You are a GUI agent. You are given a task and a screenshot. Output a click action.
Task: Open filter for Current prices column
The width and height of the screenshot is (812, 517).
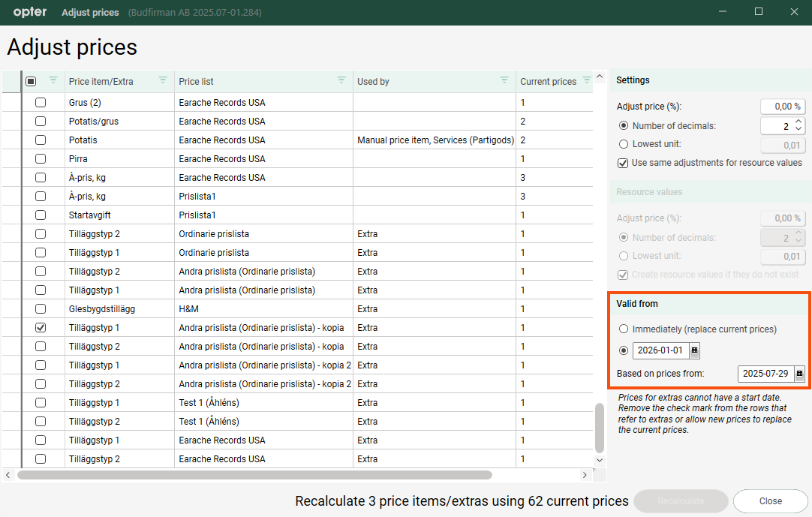[x=586, y=80]
